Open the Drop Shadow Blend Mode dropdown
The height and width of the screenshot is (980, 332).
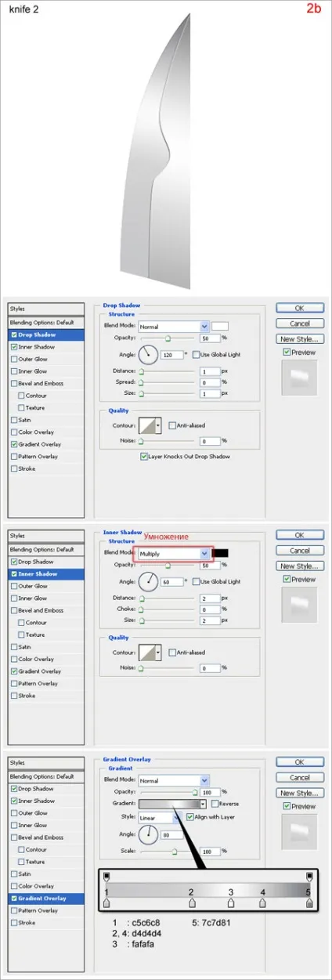click(174, 326)
